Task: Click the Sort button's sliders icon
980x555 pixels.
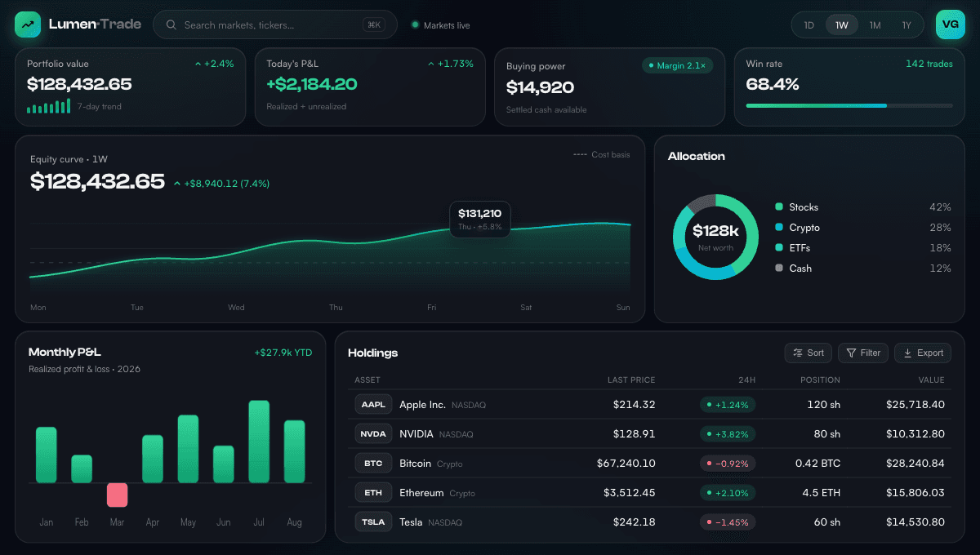Action: (798, 353)
